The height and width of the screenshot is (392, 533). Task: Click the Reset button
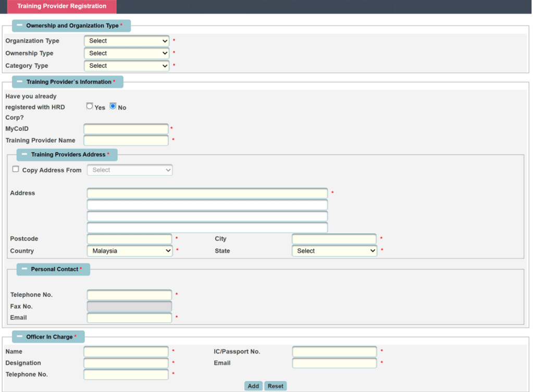tap(276, 386)
